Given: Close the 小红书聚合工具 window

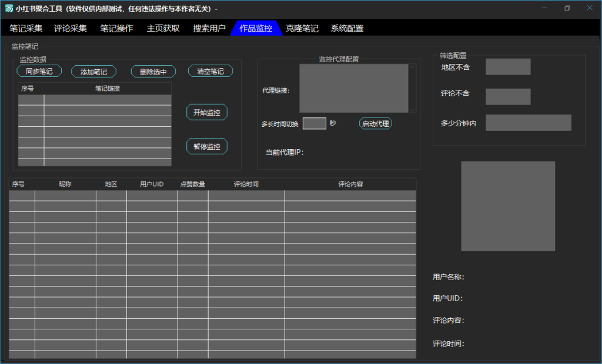Looking at the screenshot, I should 590,8.
